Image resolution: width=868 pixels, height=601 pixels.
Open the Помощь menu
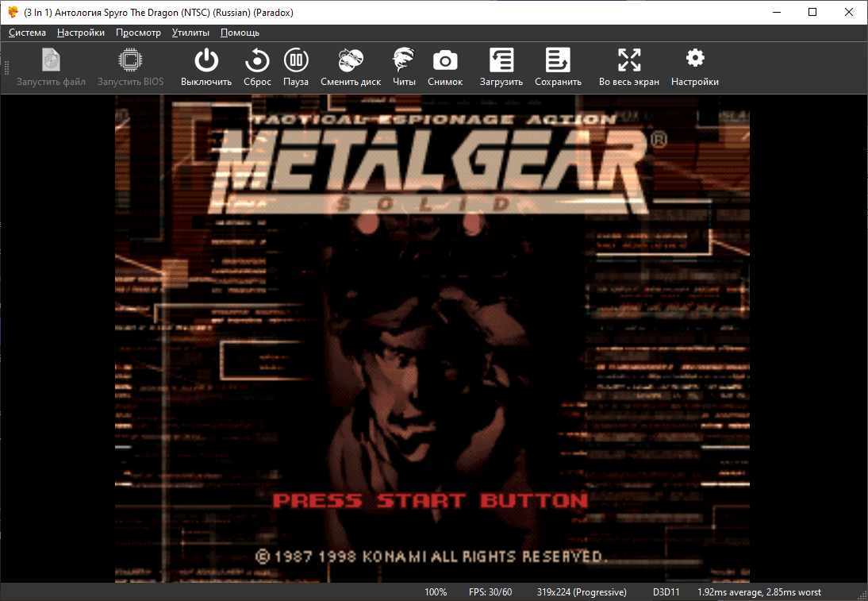coord(240,33)
